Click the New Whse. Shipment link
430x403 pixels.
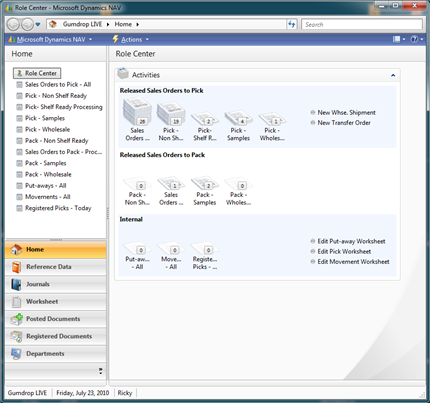click(x=346, y=113)
